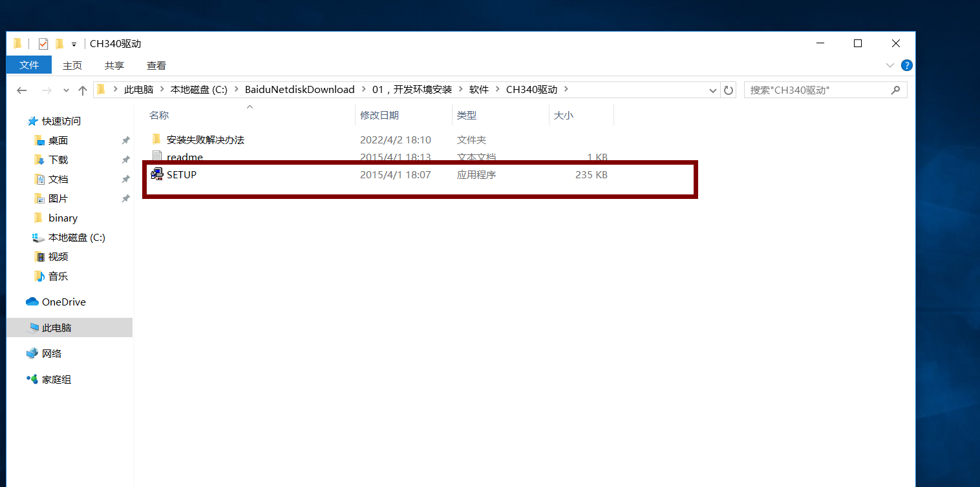Open the 文件 ribbon tab
The width and height of the screenshot is (980, 487).
point(29,65)
